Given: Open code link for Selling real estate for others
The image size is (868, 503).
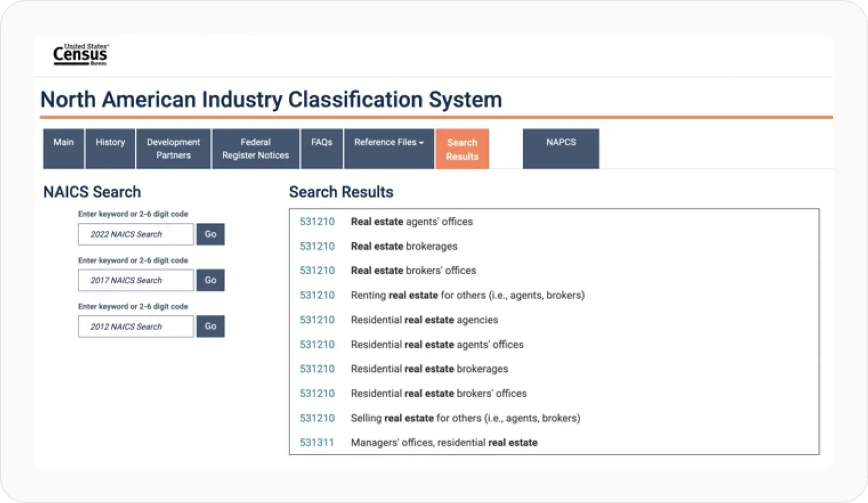Looking at the screenshot, I should pyautogui.click(x=317, y=418).
